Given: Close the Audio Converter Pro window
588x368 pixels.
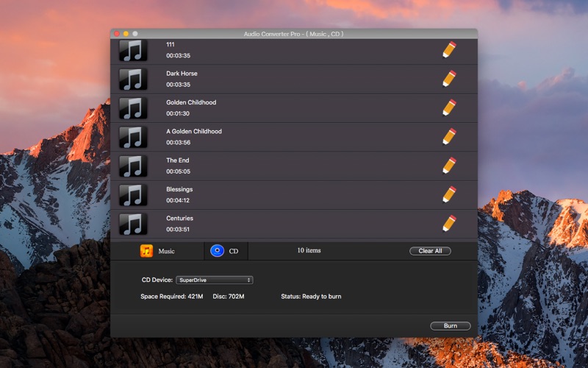Looking at the screenshot, I should 117,34.
